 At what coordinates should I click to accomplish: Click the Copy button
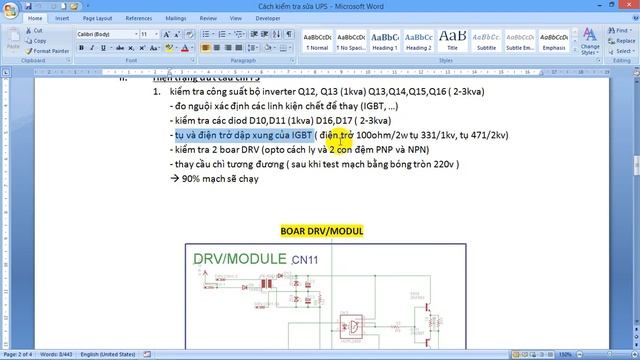(36, 41)
